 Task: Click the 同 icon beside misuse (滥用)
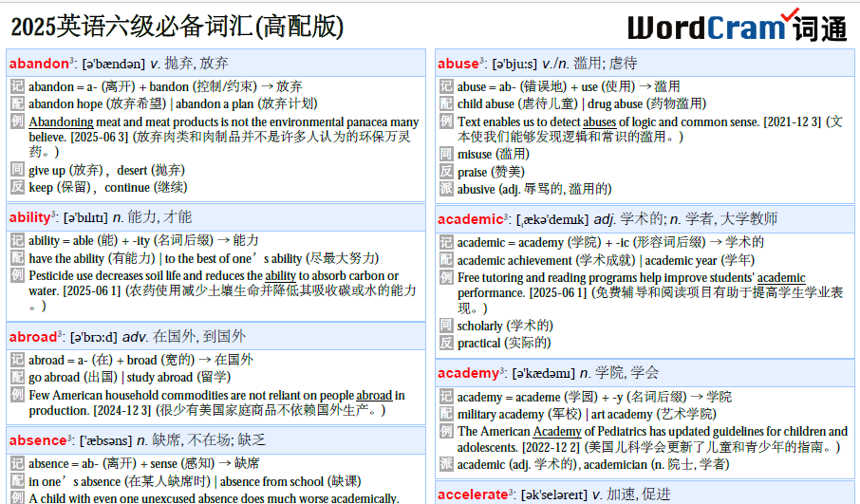446,154
